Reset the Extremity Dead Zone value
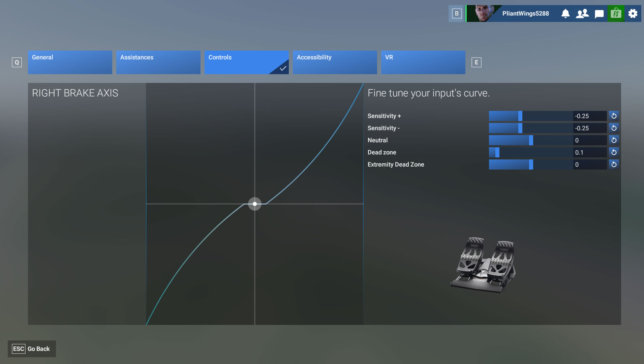Image resolution: width=644 pixels, height=364 pixels. (x=614, y=164)
